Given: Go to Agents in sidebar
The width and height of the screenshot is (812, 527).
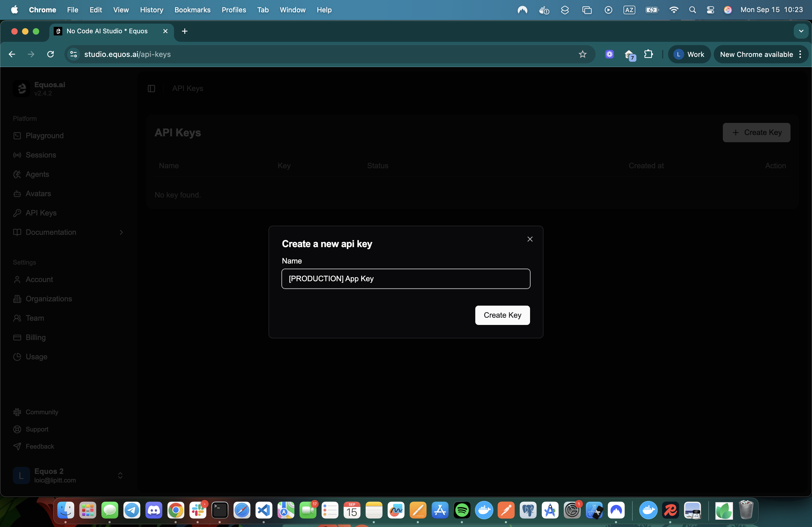Looking at the screenshot, I should click(x=37, y=174).
